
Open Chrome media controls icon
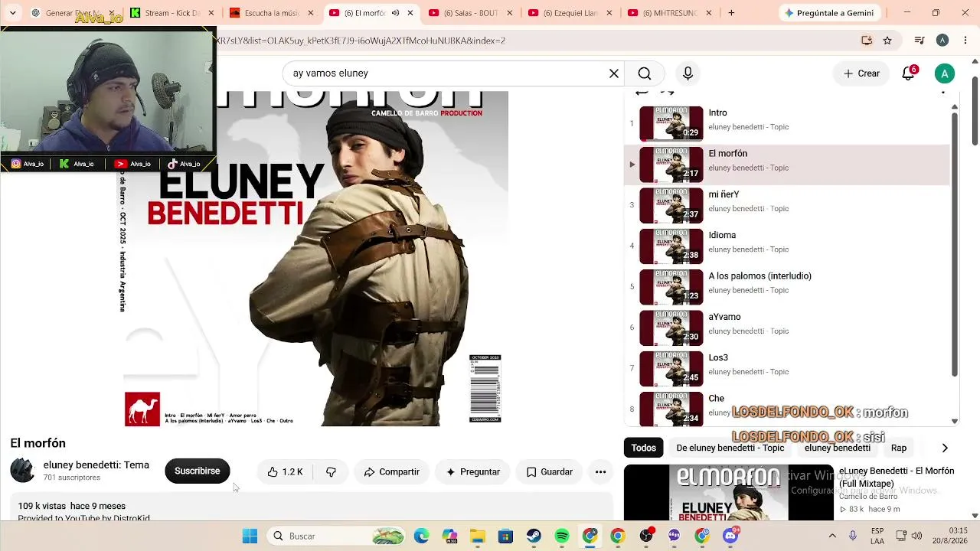(920, 41)
